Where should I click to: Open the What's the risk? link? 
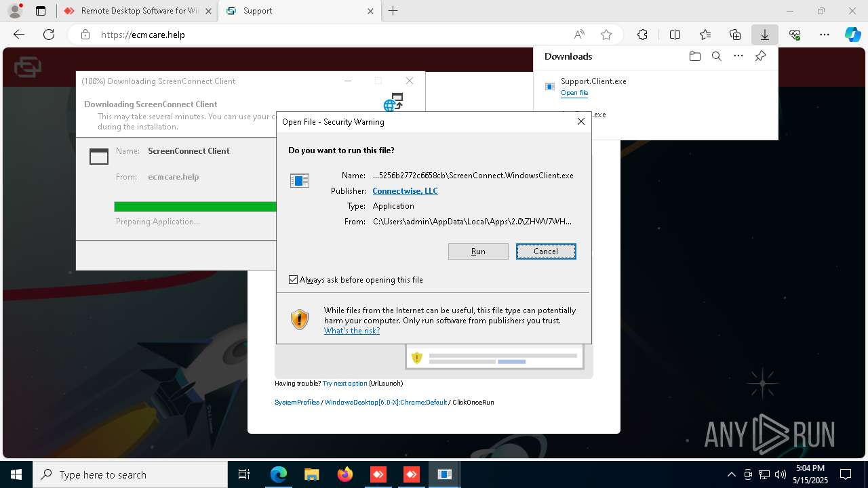[352, 331]
